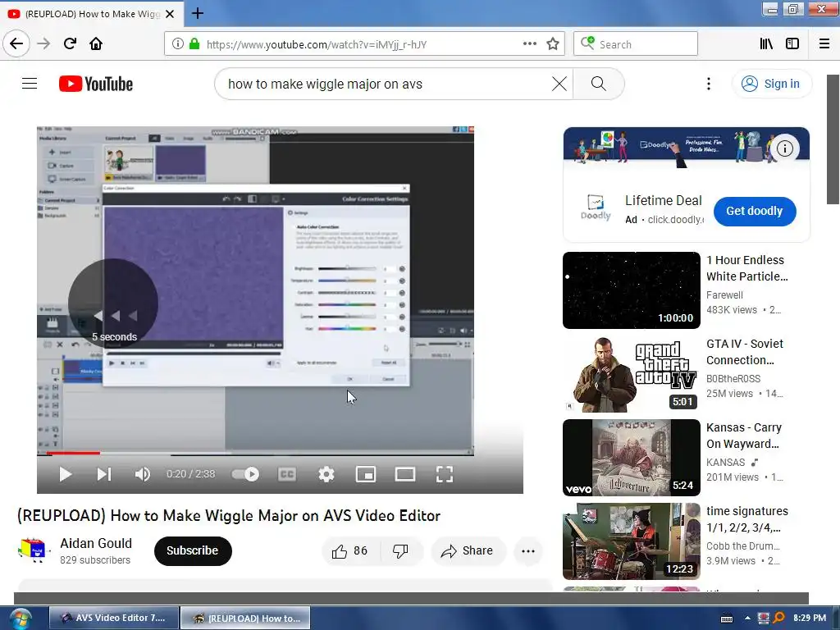Click the browser Search box
Image resolution: width=840 pixels, height=630 pixels.
coord(636,44)
